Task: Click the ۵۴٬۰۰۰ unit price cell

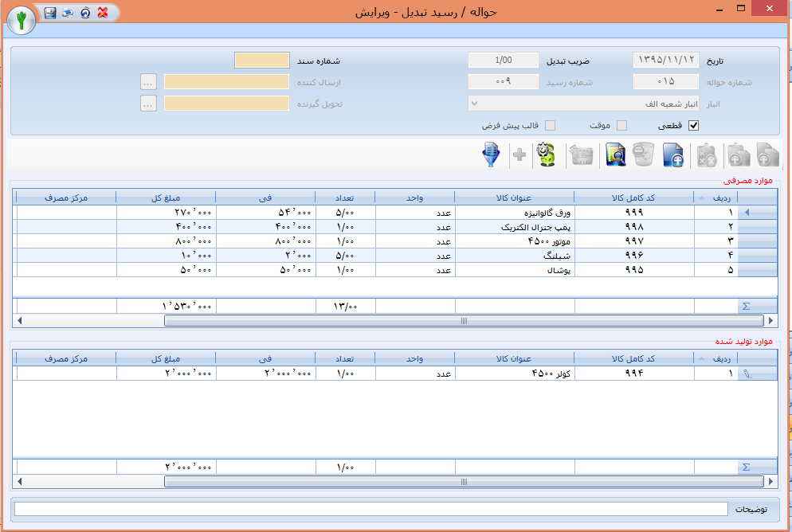Action: [x=265, y=213]
